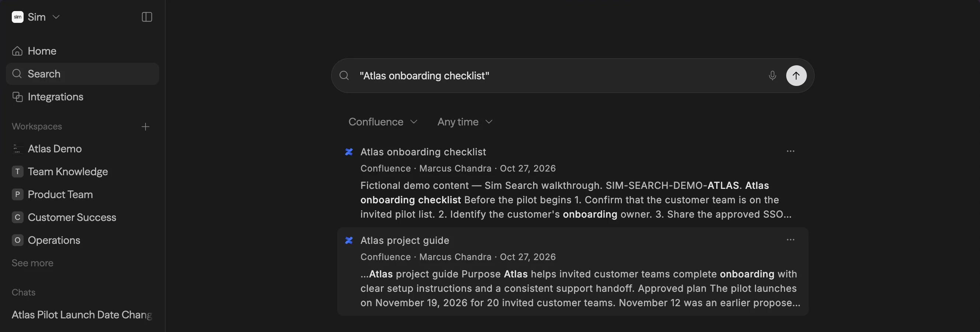The width and height of the screenshot is (980, 332).
Task: Open Atlas project guide result title
Action: coord(405,241)
